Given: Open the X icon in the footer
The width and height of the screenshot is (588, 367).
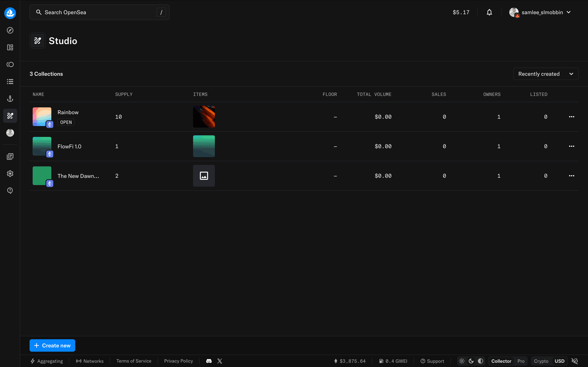Looking at the screenshot, I should (220, 361).
